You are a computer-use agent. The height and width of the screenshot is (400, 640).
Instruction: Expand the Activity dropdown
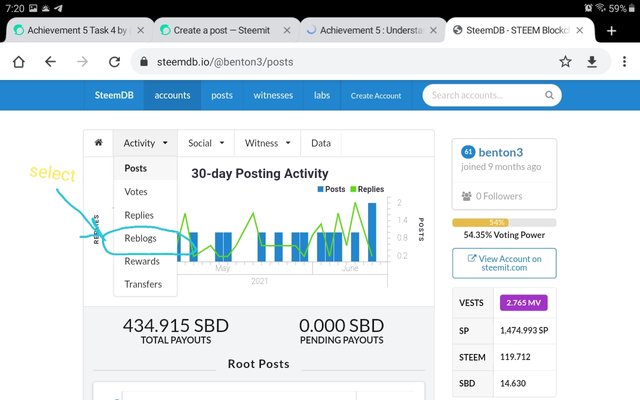(145, 143)
